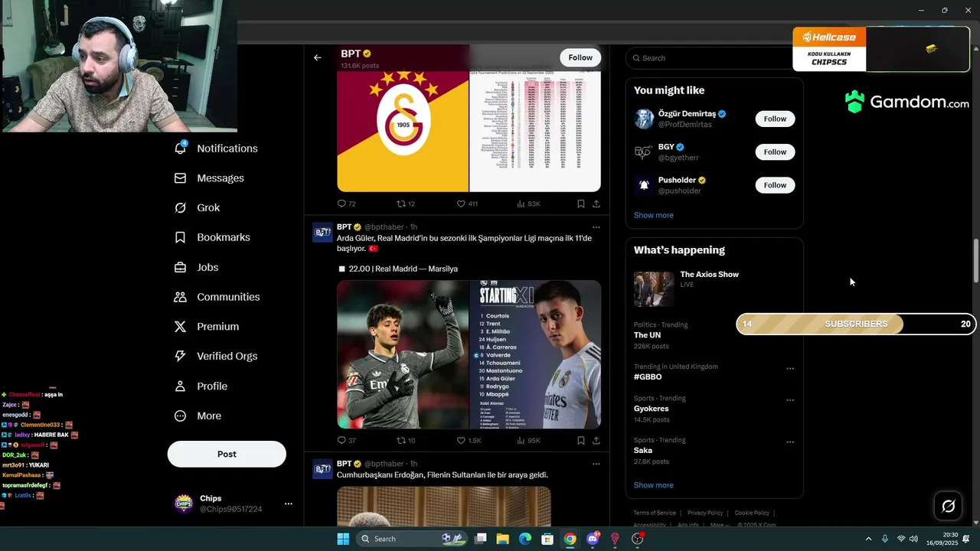The width and height of the screenshot is (980, 551).
Task: Show more under What's happening
Action: [654, 485]
